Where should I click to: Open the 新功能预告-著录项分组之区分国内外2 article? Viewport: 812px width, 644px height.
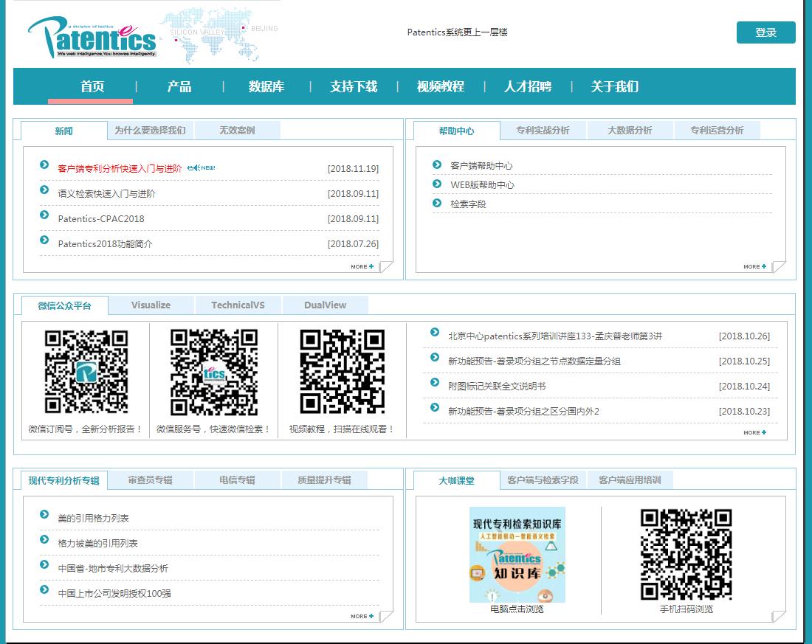click(523, 412)
